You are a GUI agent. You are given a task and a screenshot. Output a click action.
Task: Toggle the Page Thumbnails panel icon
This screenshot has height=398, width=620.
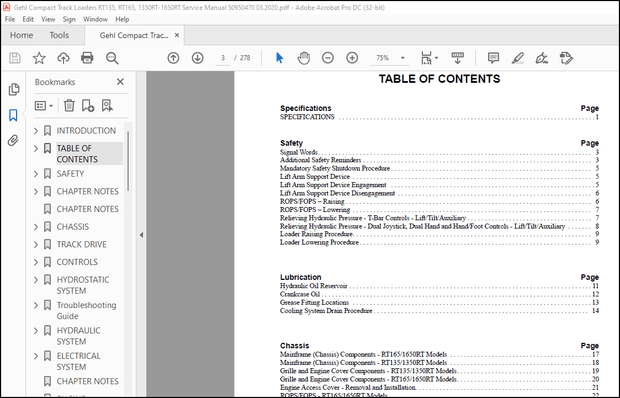13,89
